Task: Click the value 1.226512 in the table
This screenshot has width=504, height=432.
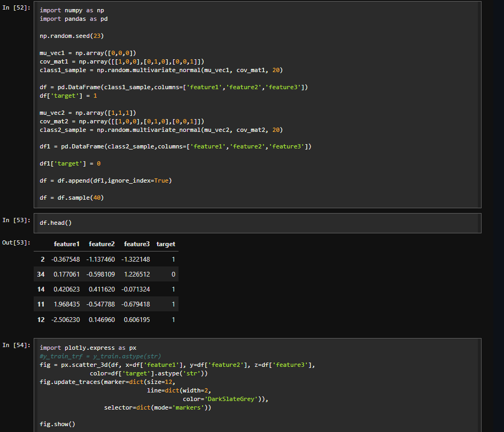Action: [137, 274]
